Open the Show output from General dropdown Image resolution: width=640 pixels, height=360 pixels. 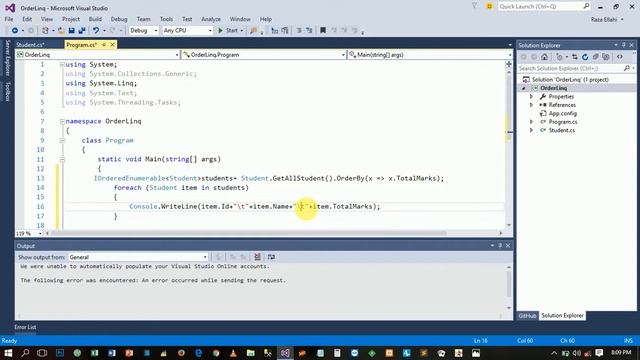point(138,257)
